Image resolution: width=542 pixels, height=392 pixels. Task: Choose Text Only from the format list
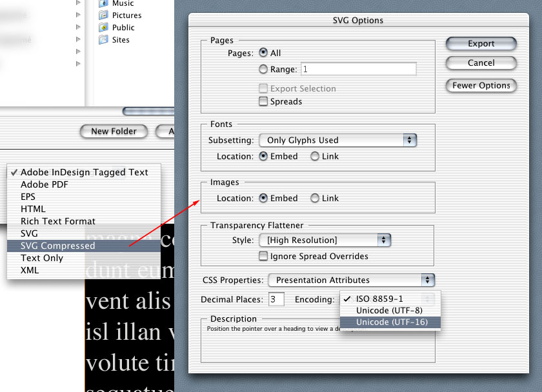point(84,258)
